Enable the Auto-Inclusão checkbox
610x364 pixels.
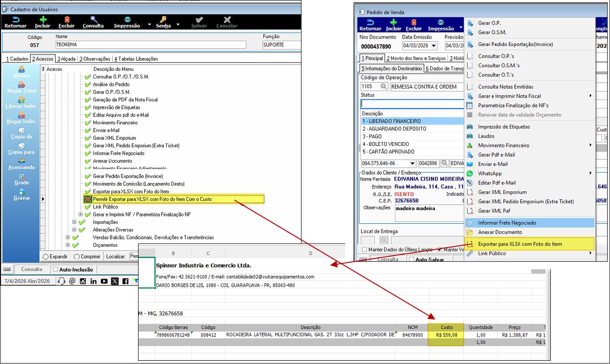point(55,269)
